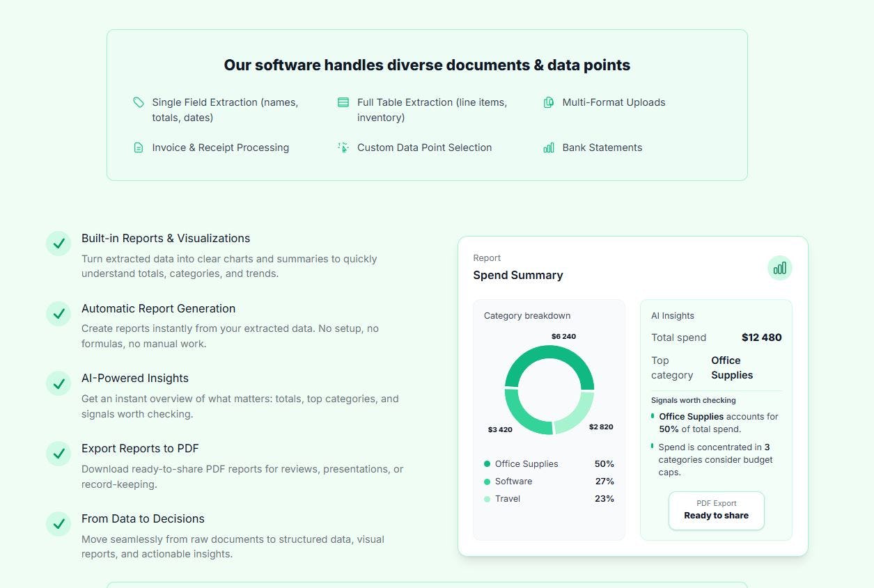
Task: Toggle the checkmark beside Built-in Reports & Visualizations
Action: [x=58, y=244]
